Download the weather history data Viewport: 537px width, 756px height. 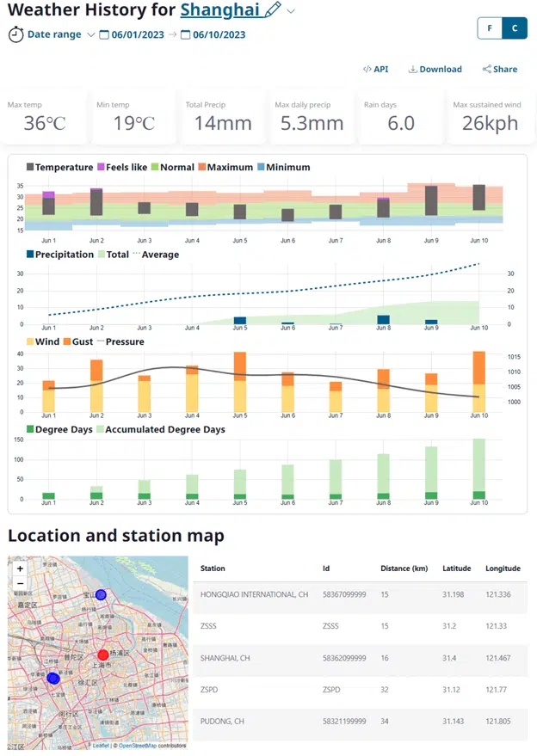[435, 69]
